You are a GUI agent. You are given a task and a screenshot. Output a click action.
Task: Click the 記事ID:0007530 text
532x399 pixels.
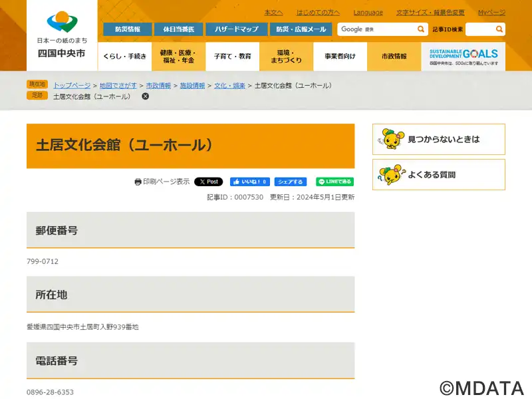click(235, 197)
